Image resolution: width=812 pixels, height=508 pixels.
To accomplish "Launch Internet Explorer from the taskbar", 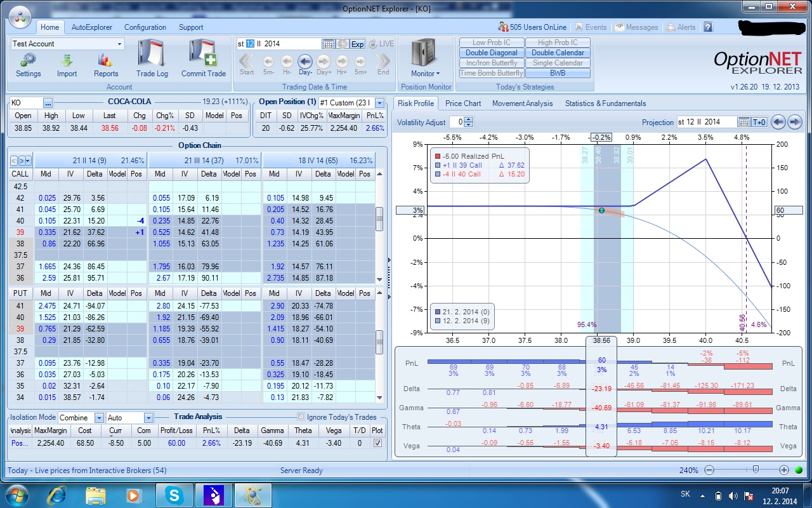I will pos(56,495).
